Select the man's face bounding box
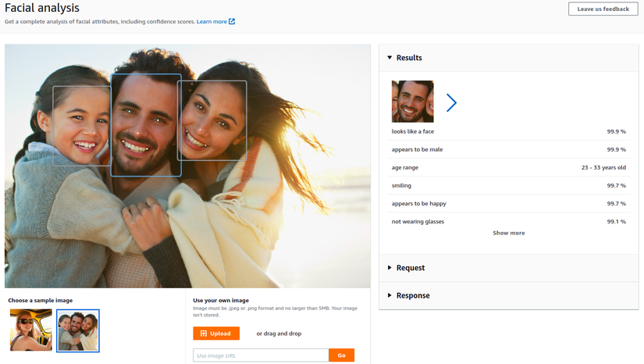The height and width of the screenshot is (364, 644). (x=146, y=125)
